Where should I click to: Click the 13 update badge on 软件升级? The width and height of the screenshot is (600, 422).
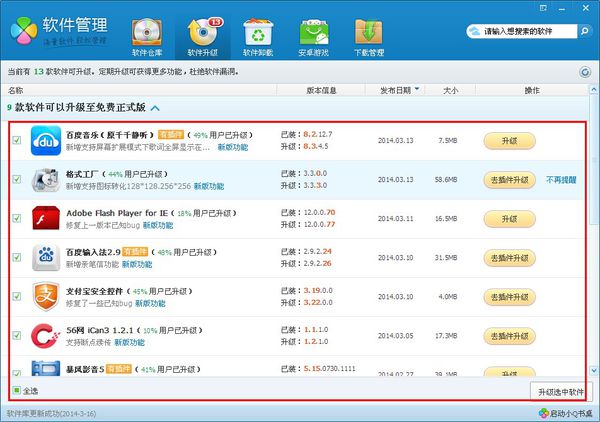tap(215, 22)
